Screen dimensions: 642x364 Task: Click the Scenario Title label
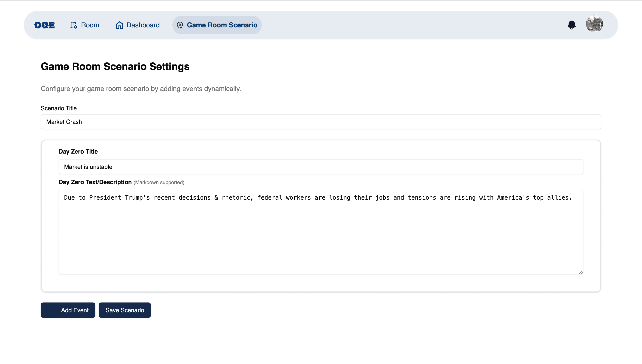coord(59,108)
